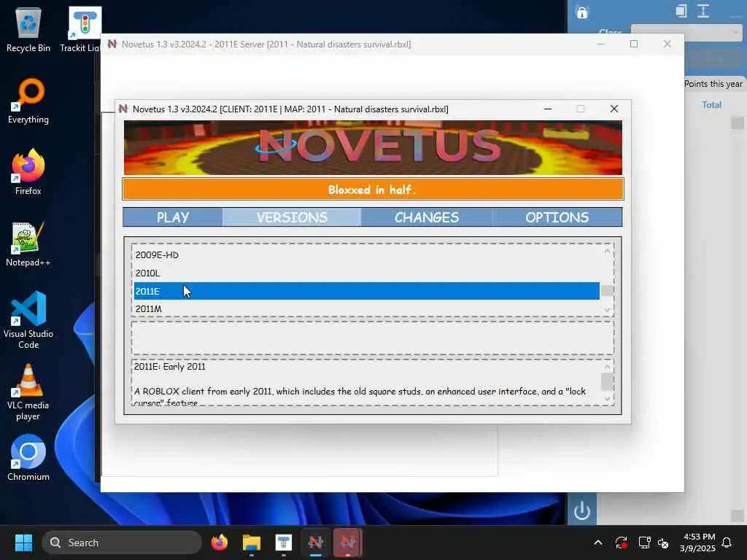The image size is (747, 560).
Task: Open the Windows Start menu
Action: point(23,542)
